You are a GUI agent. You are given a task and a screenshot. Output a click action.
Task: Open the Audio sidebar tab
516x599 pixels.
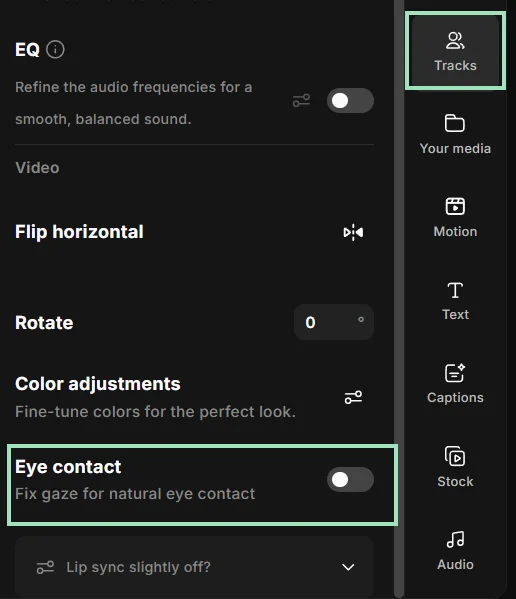455,550
